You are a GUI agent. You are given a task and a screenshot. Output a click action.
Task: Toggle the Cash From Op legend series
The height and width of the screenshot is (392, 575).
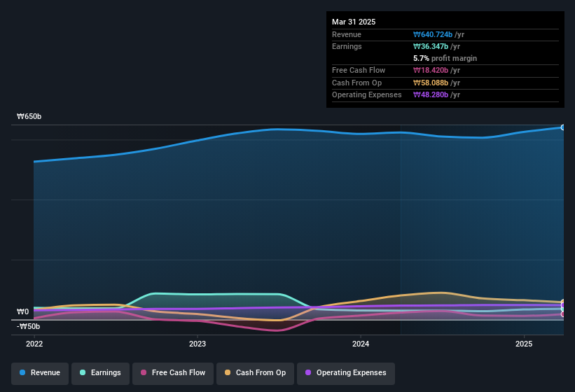[x=255, y=373]
